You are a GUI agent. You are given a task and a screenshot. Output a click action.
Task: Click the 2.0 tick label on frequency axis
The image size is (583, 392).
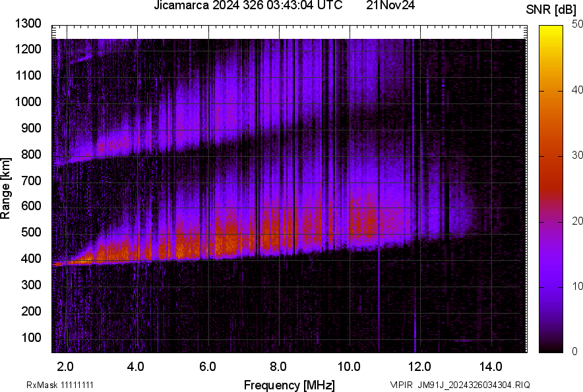(65, 366)
